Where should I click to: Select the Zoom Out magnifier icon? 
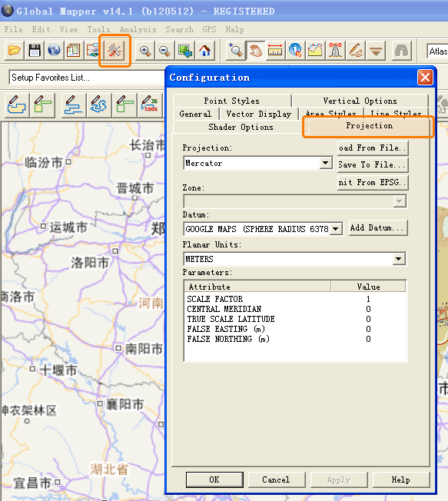[165, 51]
